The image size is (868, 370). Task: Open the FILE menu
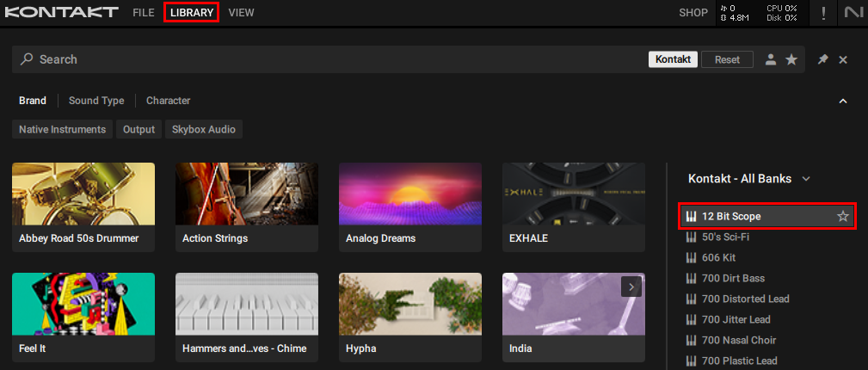click(144, 13)
